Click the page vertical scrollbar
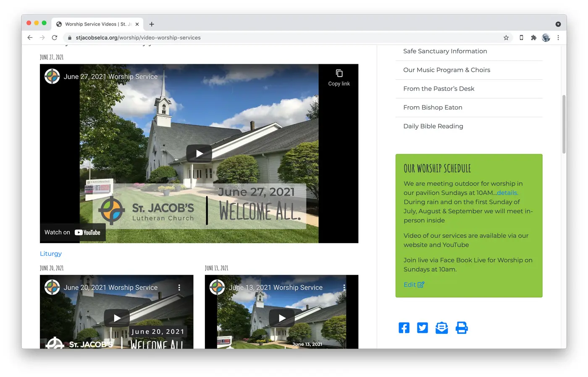Image resolution: width=588 pixels, height=377 pixels. (564, 125)
